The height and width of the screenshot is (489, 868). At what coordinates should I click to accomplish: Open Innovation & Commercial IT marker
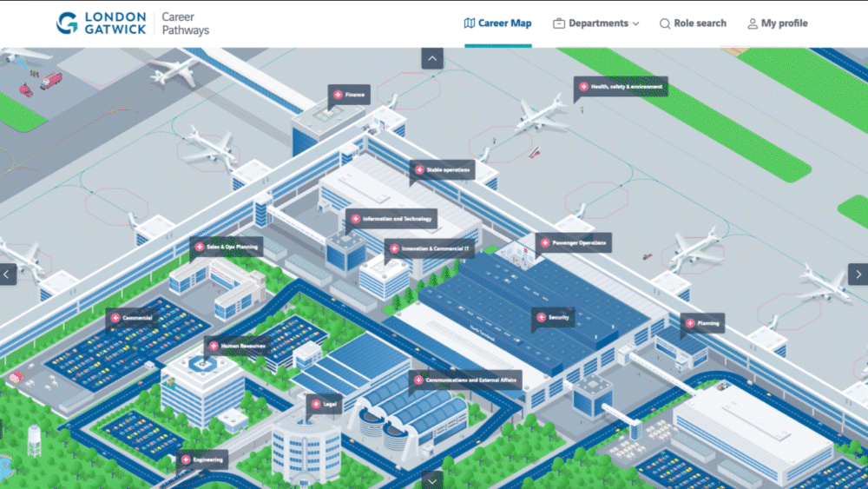(x=430, y=249)
